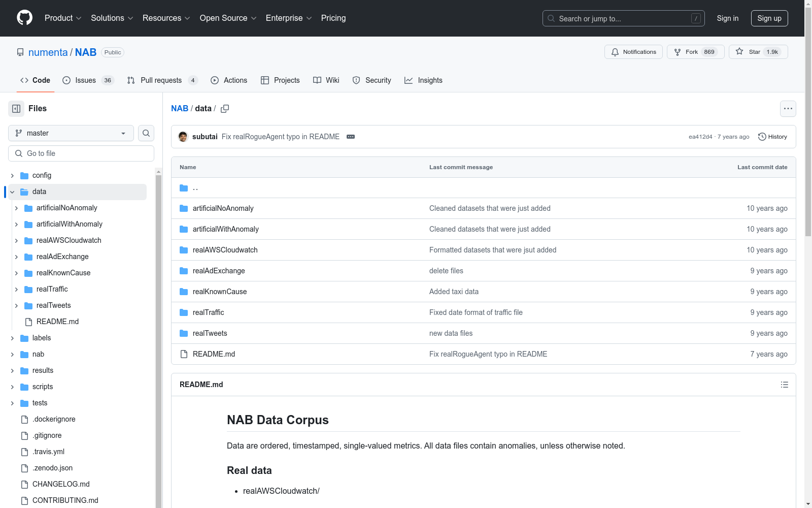Open the master branch dropdown
This screenshot has width=812, height=508.
click(x=71, y=133)
